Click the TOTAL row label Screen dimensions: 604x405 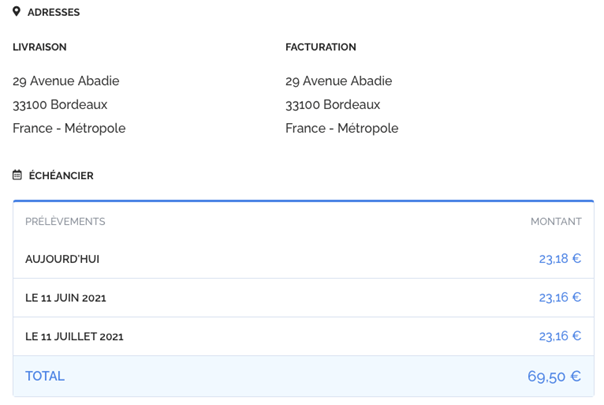coord(45,376)
